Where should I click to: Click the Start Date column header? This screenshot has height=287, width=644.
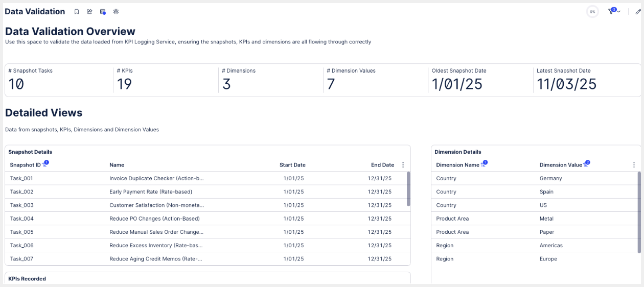(x=292, y=165)
